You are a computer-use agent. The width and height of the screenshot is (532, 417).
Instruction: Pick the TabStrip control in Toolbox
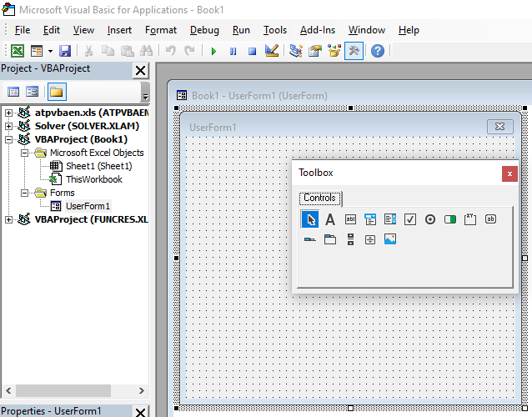pyautogui.click(x=310, y=239)
